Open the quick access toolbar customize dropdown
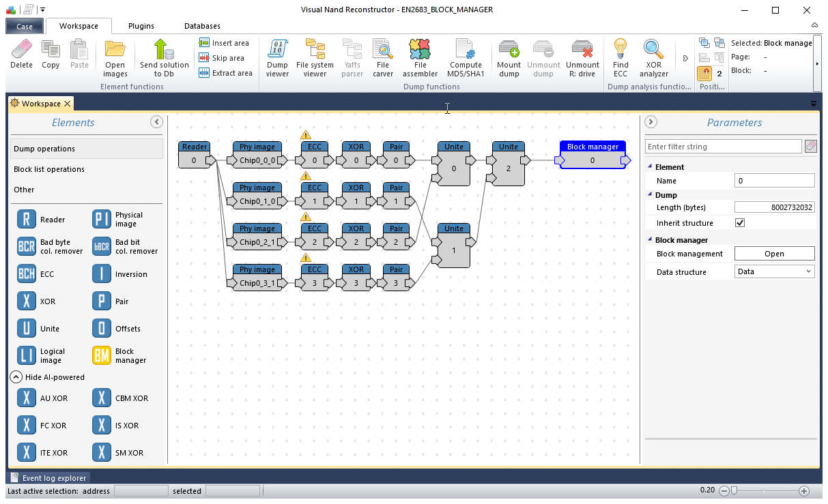 coord(42,10)
